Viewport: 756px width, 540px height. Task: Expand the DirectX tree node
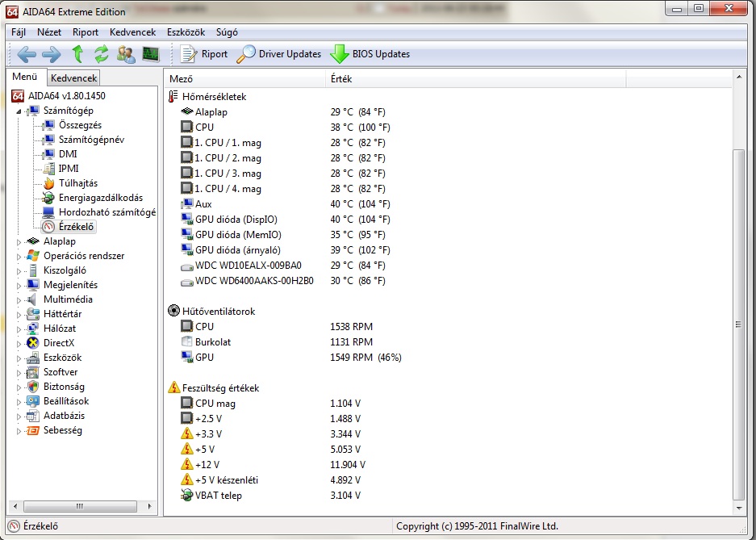click(19, 344)
